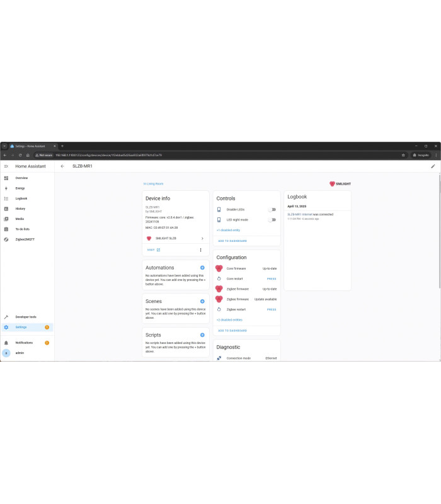Click Add to Dashboard under Controls
Screen dimensions: 441x504
232,241
